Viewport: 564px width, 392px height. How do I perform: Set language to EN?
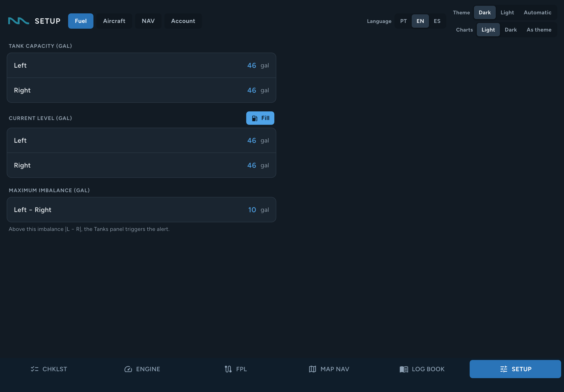pos(420,21)
